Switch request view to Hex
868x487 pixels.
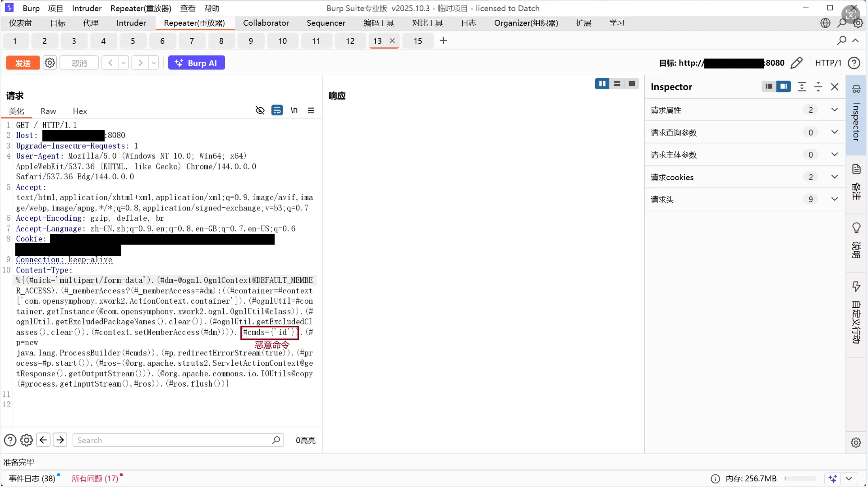tap(80, 111)
